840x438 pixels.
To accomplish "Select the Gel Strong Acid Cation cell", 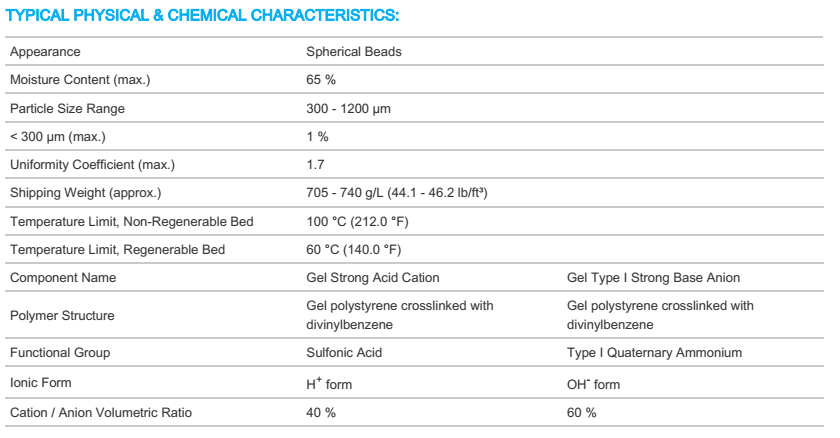I will pyautogui.click(x=373, y=277).
